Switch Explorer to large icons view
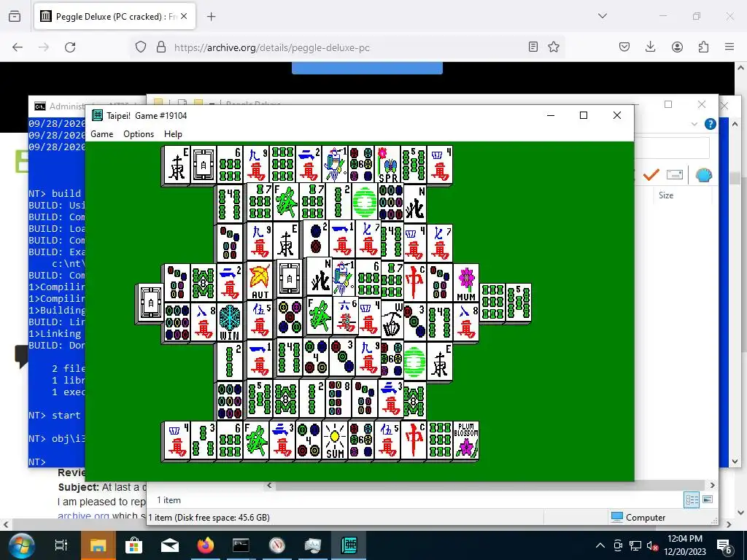The height and width of the screenshot is (560, 747). [x=708, y=499]
